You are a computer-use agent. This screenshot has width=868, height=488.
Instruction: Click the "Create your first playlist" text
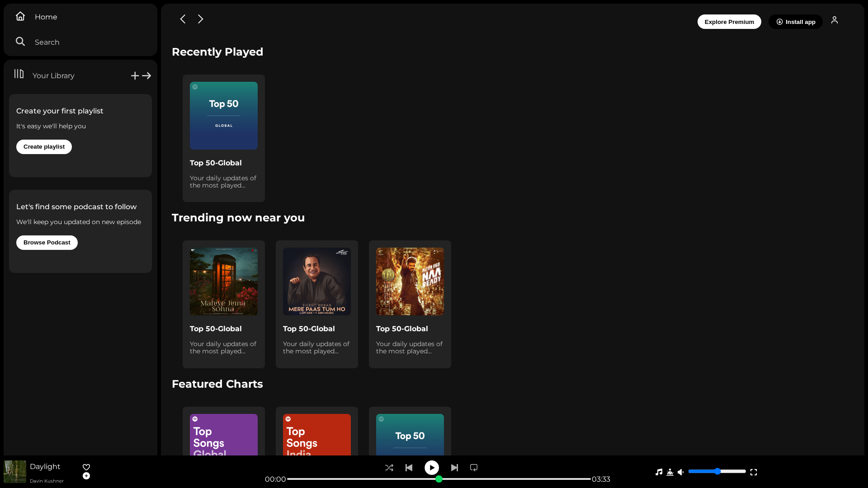click(60, 111)
